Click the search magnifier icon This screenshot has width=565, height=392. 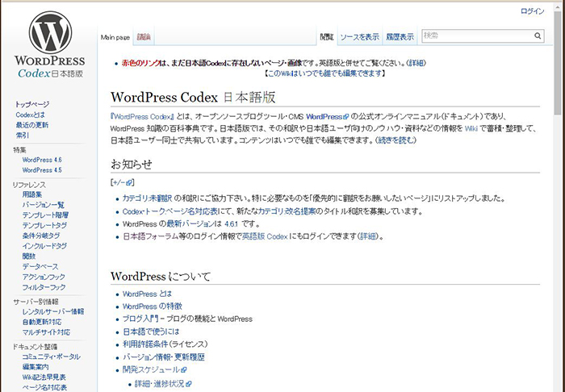click(x=538, y=35)
